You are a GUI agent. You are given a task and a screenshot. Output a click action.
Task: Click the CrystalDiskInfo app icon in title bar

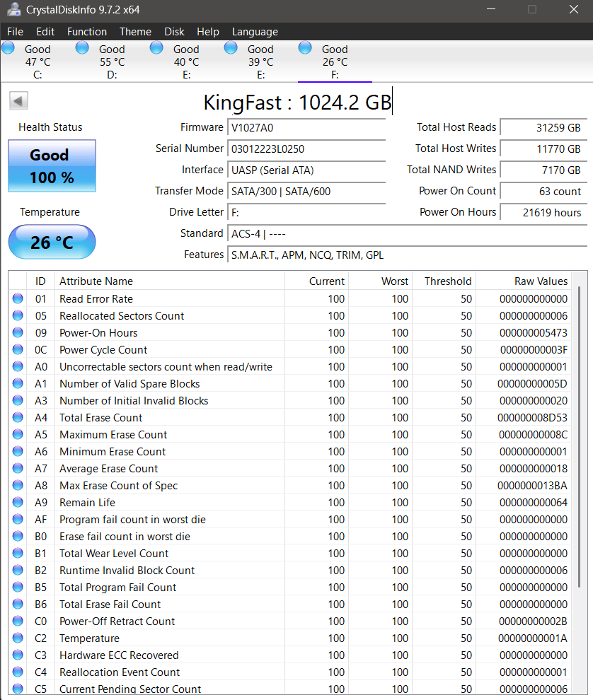tap(14, 9)
